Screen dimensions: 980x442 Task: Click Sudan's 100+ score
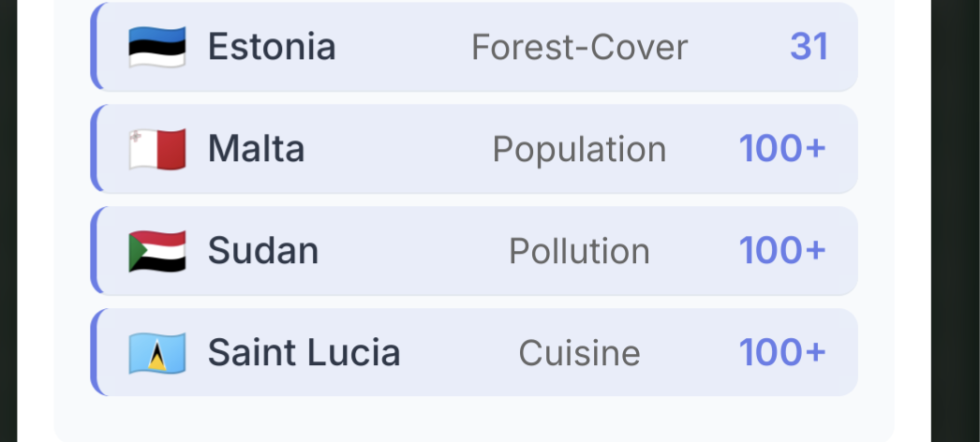point(782,251)
